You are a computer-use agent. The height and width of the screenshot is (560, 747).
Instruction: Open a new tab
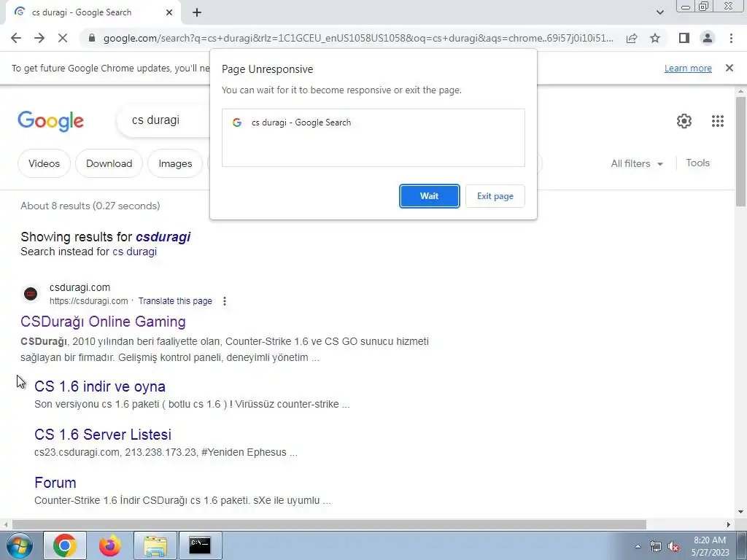(197, 12)
